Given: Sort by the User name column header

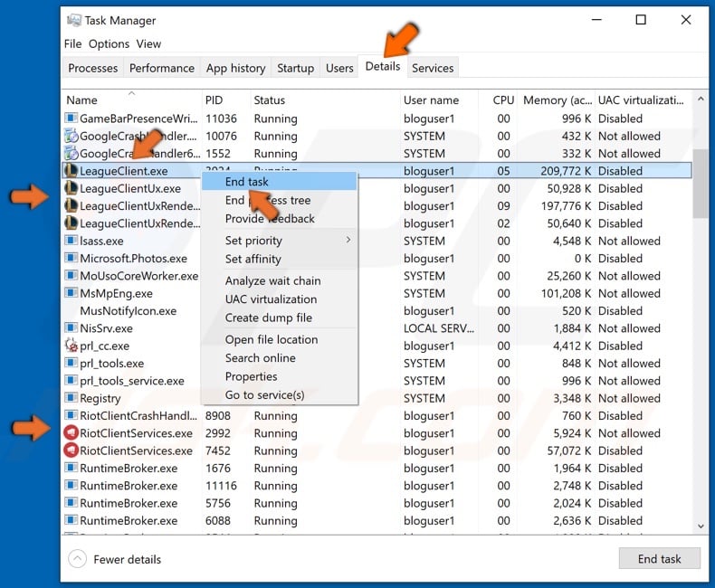Looking at the screenshot, I should 439,100.
